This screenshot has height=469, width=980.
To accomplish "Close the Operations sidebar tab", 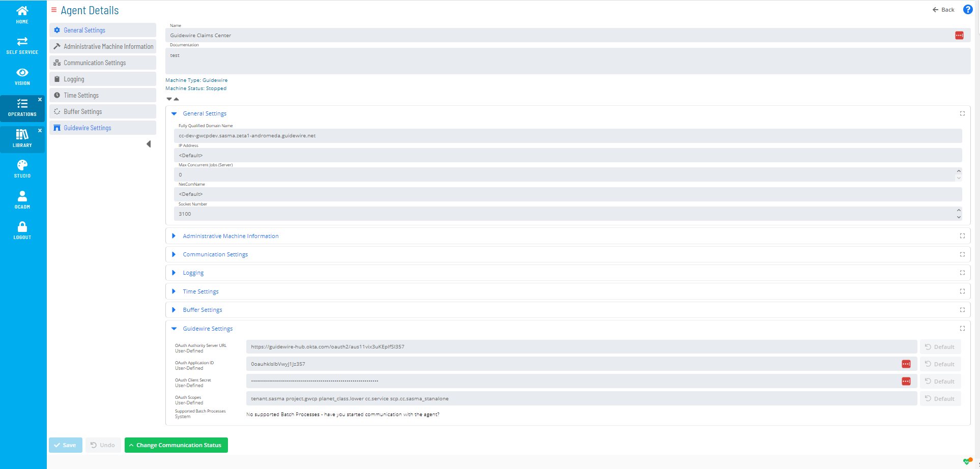I will tap(40, 100).
